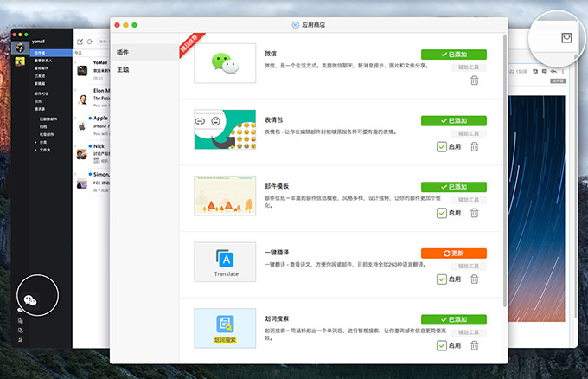Select the first YoMail account avatar
The image size is (588, 379).
tap(20, 48)
